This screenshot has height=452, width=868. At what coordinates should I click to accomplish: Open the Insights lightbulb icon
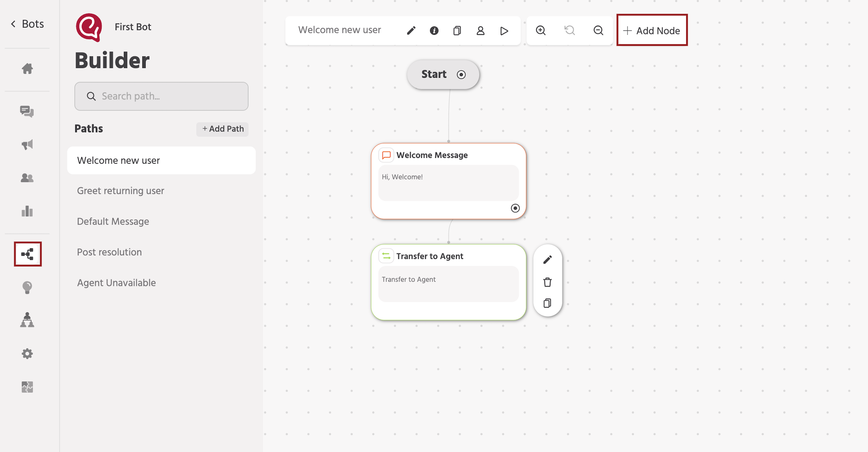click(x=27, y=287)
